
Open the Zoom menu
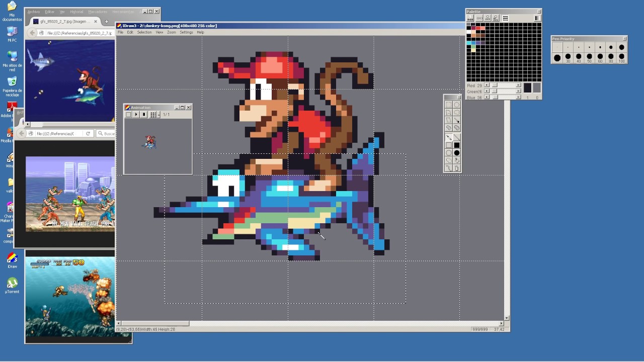172,32
